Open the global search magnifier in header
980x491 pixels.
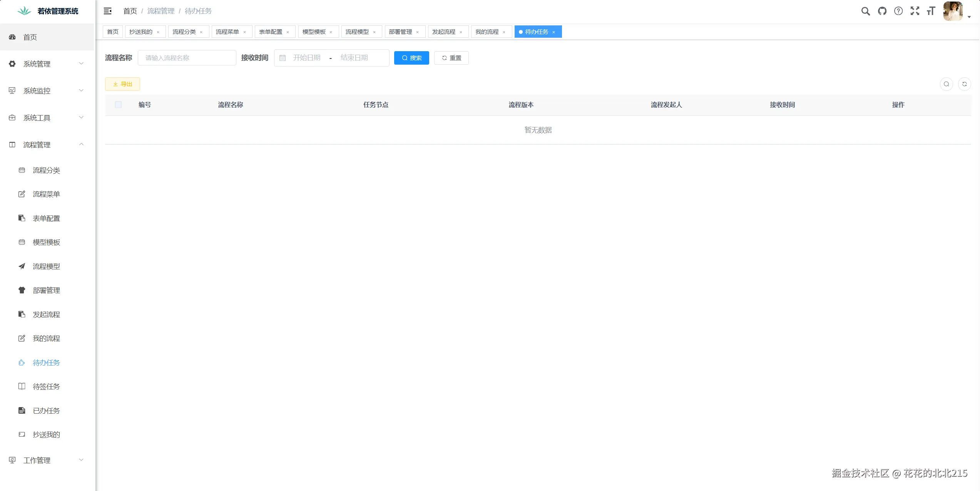point(866,11)
